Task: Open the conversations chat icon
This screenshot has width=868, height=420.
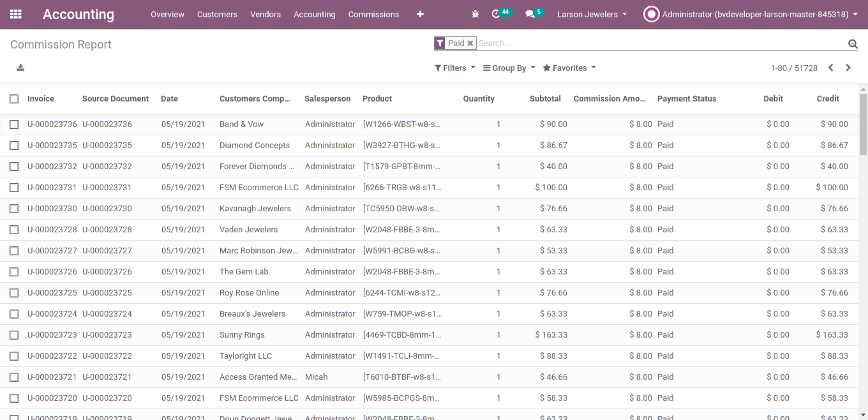Action: pyautogui.click(x=530, y=14)
